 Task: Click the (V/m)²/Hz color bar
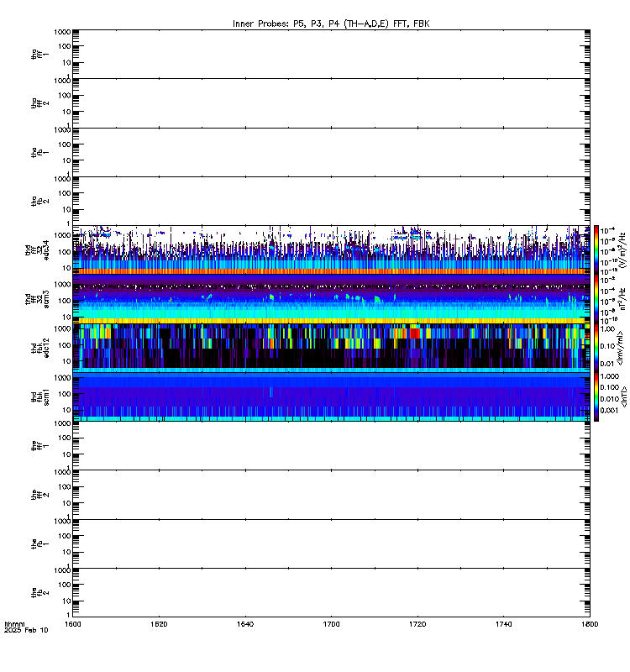click(x=596, y=249)
